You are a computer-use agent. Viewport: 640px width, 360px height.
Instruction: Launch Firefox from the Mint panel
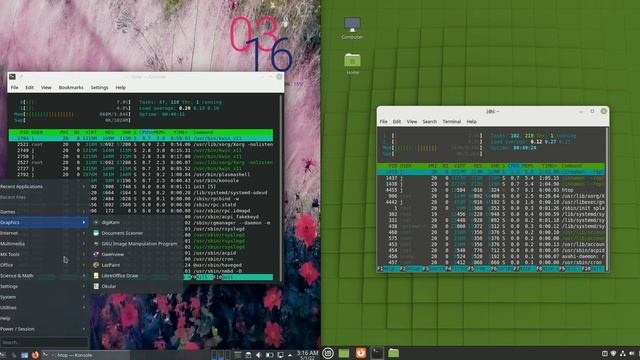(x=360, y=353)
